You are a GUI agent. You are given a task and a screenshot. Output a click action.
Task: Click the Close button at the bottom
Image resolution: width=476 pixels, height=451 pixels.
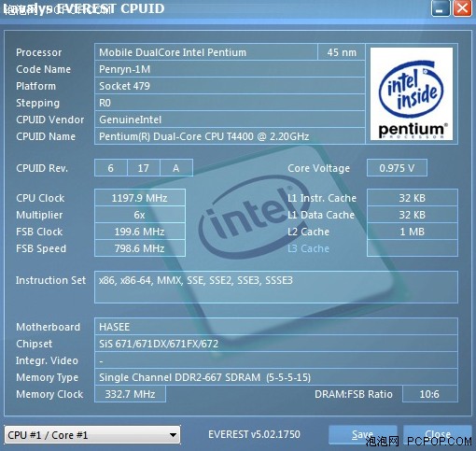point(438,434)
